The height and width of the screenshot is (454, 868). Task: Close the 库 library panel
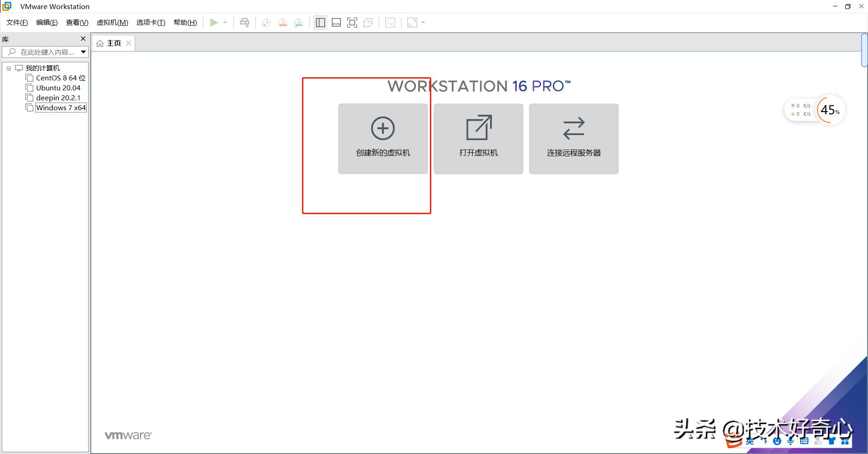coord(83,39)
